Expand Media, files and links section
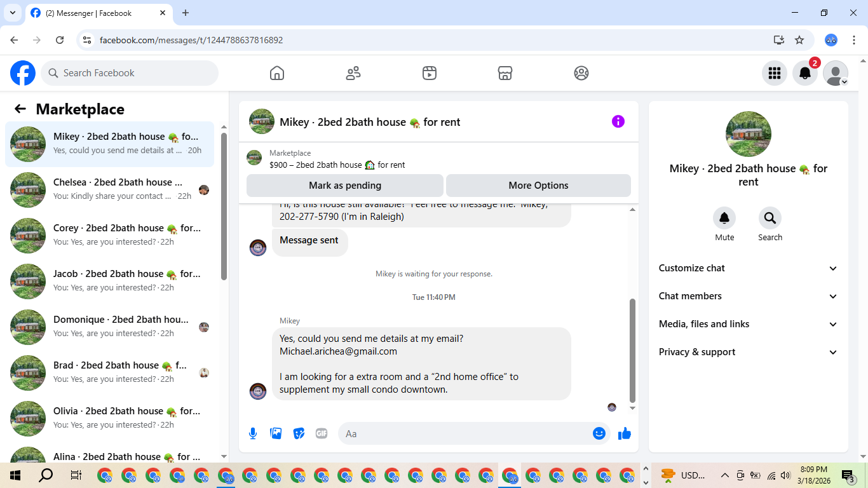Screen dimensions: 868x488 coord(749,324)
